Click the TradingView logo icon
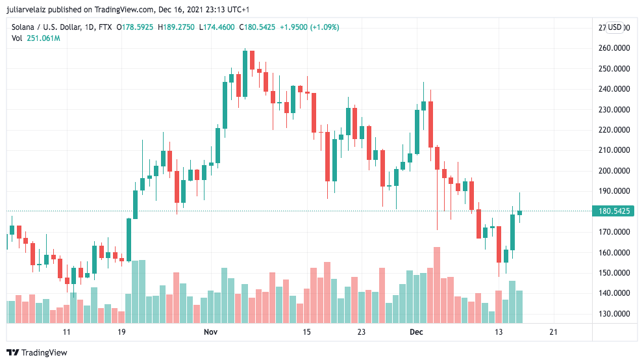Screen dimensions: 644x364 point(13,352)
